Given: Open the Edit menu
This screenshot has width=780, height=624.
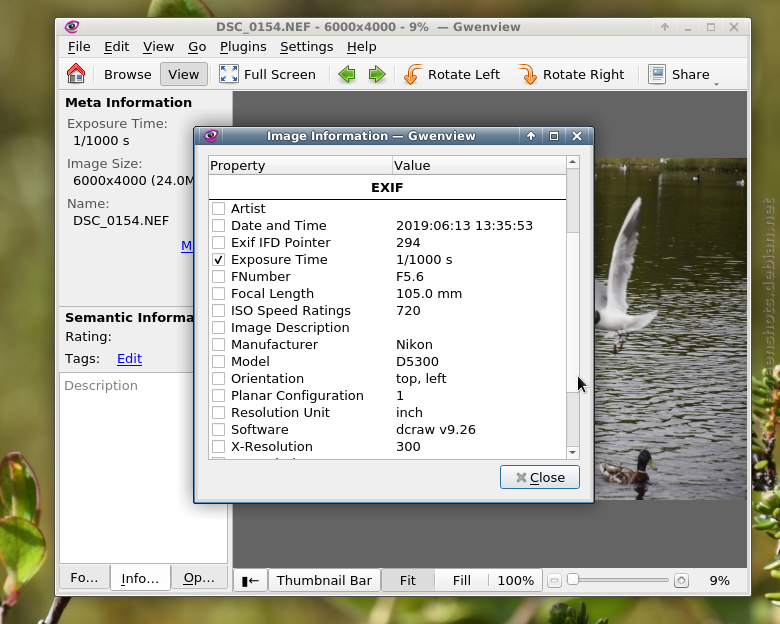Looking at the screenshot, I should click(116, 46).
